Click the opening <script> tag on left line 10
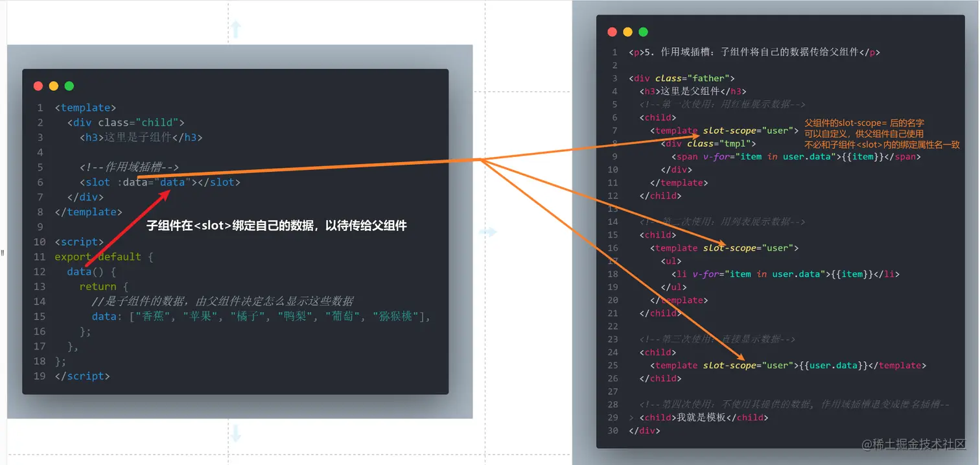This screenshot has width=980, height=465. tap(80, 242)
